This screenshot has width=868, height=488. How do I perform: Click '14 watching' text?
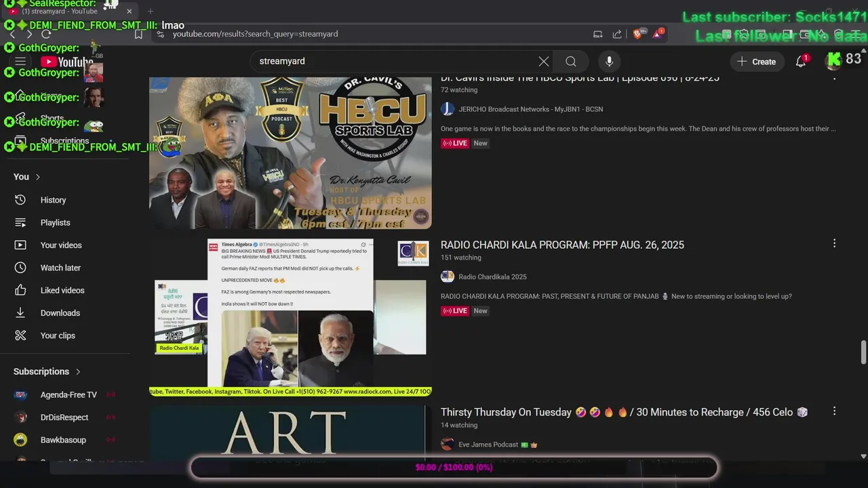(459, 426)
